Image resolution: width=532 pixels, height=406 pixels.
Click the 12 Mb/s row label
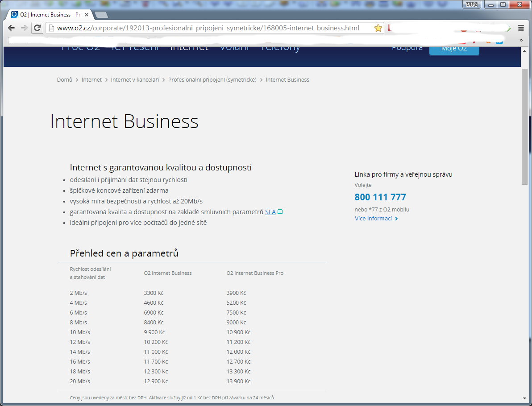80,342
